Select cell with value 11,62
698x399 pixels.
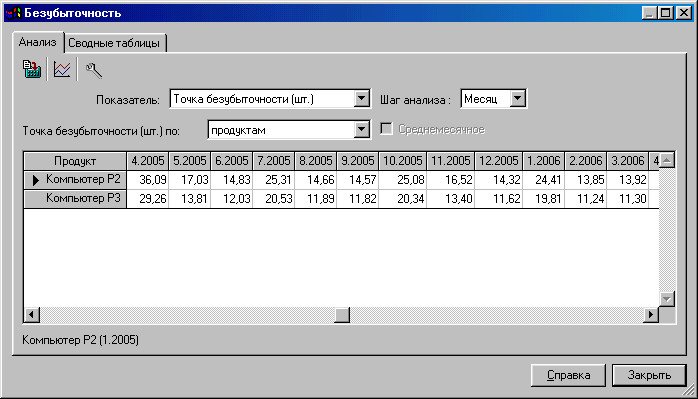[498, 199]
